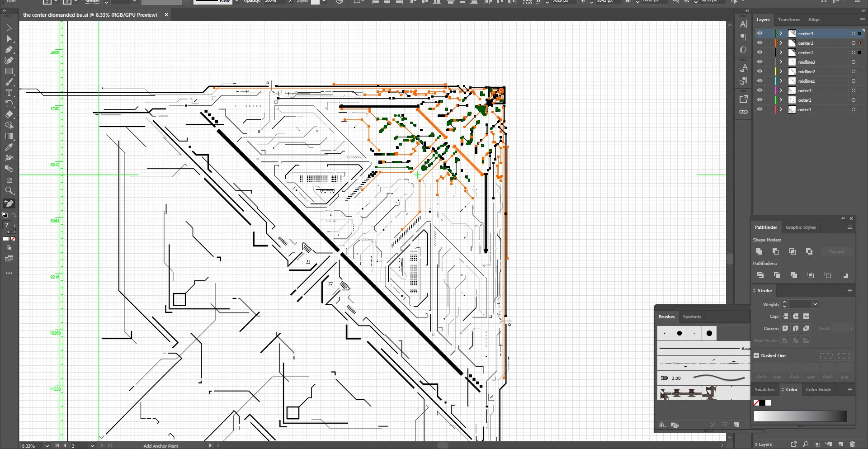Click Intersect shape mode icon
Screen dimensions: 868x449
[793, 251]
